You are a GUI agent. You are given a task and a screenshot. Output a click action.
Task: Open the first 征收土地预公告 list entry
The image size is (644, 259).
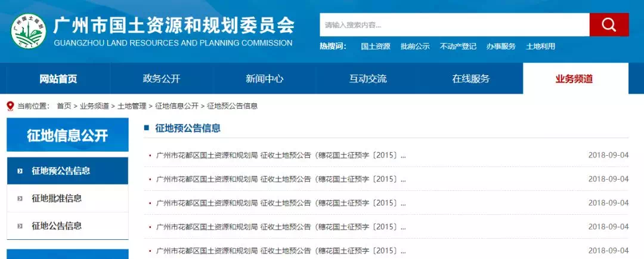click(280, 155)
